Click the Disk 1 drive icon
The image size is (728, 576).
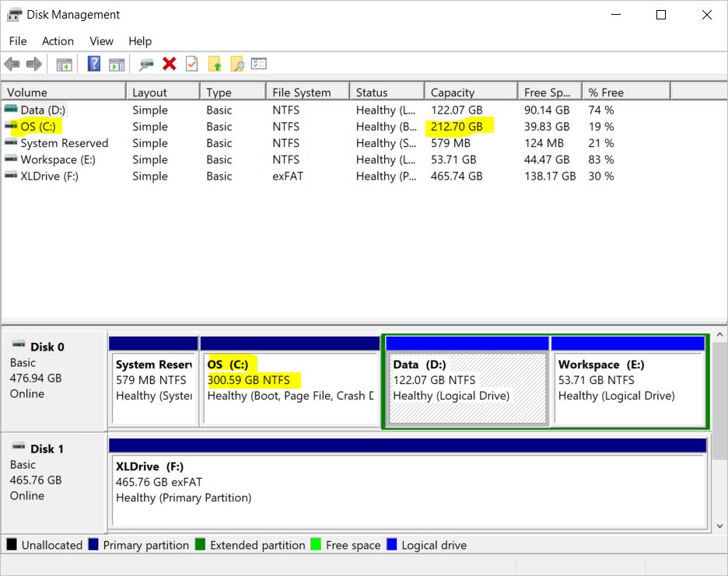click(x=19, y=446)
